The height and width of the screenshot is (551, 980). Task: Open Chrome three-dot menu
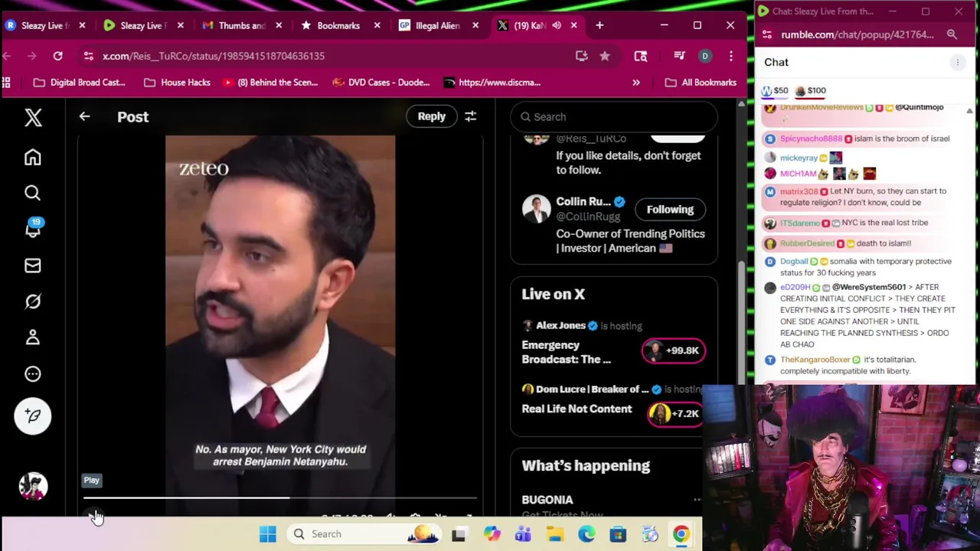point(731,56)
